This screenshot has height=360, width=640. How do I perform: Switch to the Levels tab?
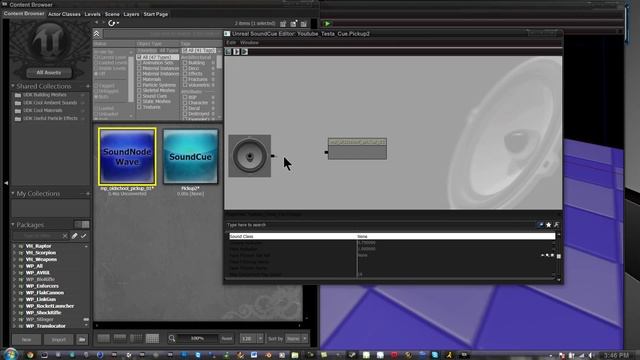tap(92, 14)
